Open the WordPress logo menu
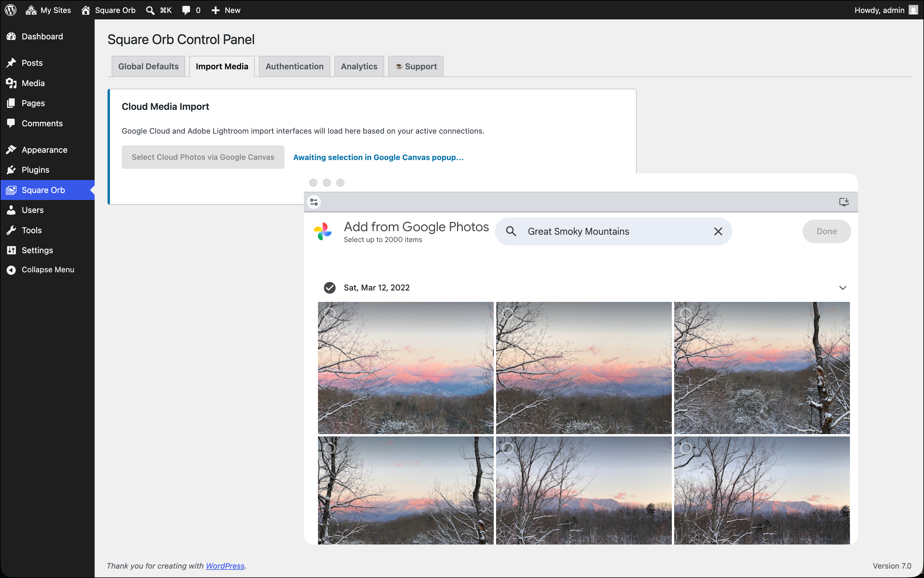The image size is (924, 578). point(11,10)
